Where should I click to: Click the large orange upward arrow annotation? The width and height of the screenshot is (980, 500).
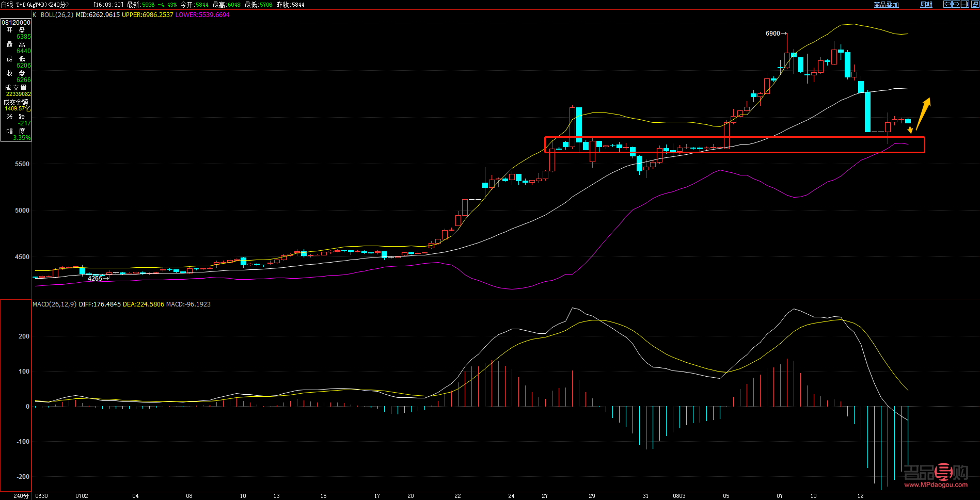pos(923,113)
